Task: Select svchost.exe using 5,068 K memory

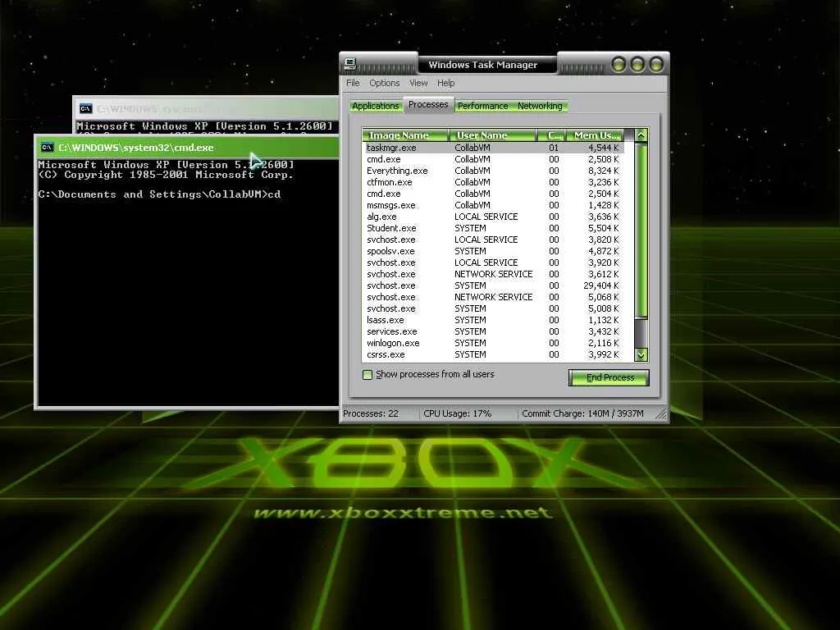Action: click(x=493, y=297)
